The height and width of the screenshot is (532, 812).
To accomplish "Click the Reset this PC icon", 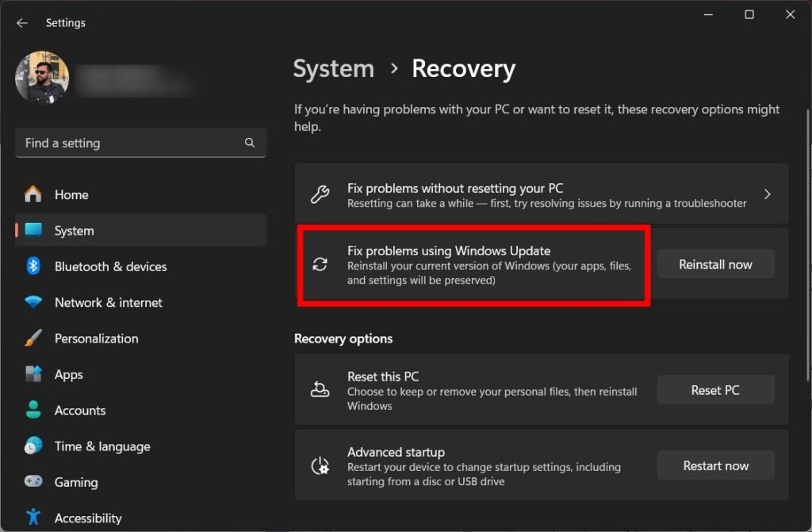I will [x=320, y=389].
